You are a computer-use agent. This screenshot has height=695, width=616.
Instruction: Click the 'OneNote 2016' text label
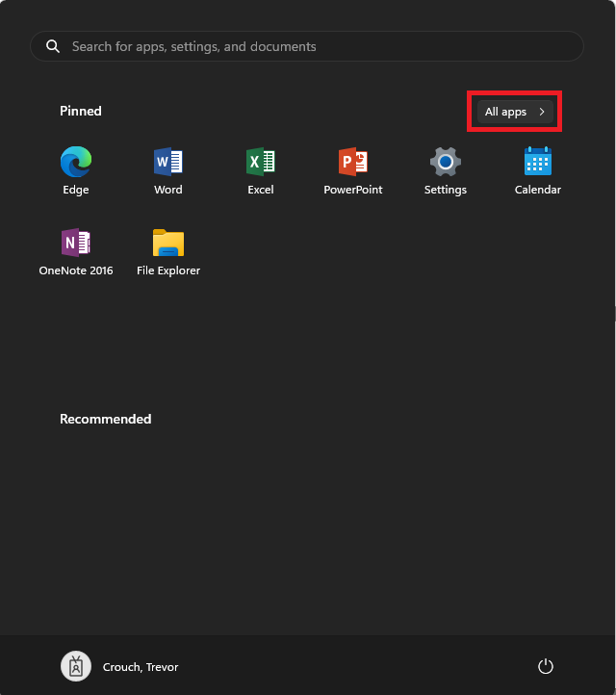[76, 270]
